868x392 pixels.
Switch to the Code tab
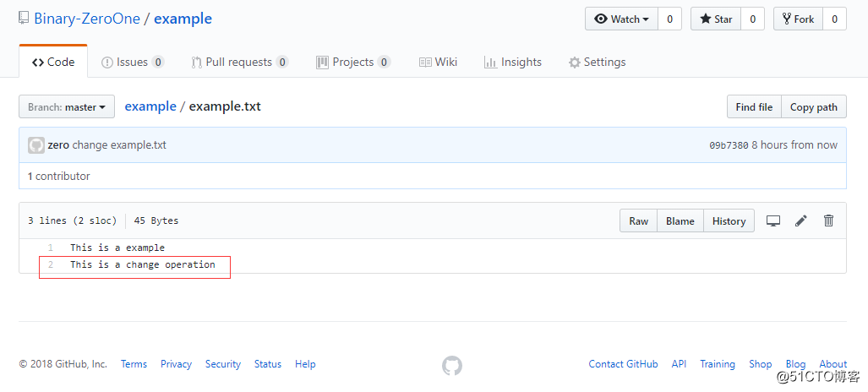53,62
